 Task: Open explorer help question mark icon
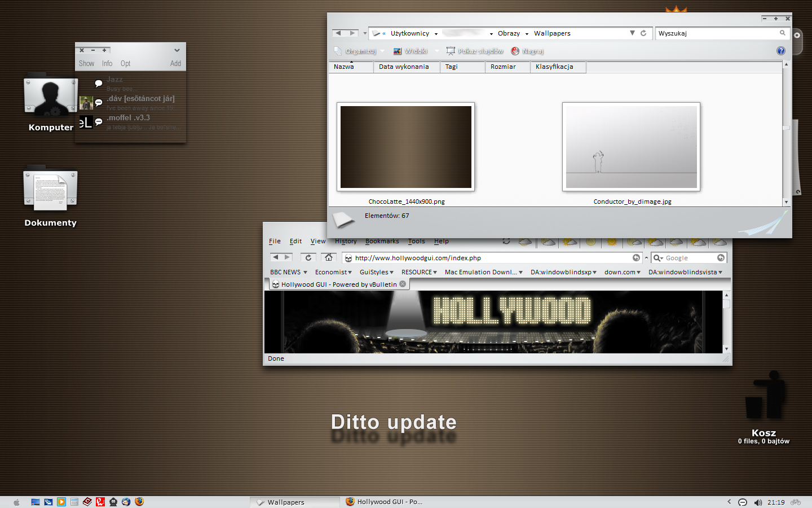[x=781, y=51]
